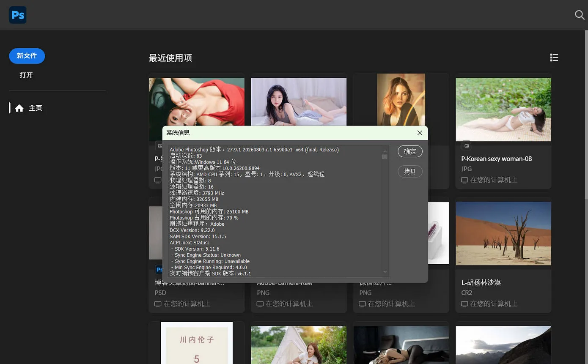Viewport: 588px width, 364px height.
Task: Click the Min Sync Engine Required: 4.0.0 line
Action: click(x=209, y=268)
